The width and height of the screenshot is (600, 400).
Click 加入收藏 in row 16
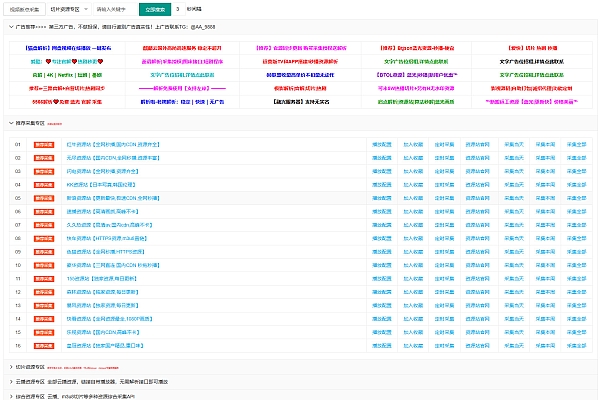click(413, 346)
